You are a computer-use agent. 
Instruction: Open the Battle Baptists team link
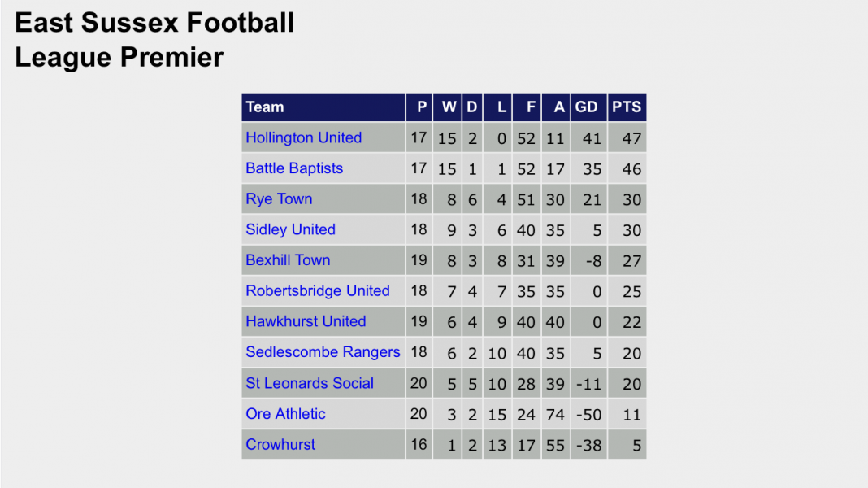(294, 168)
